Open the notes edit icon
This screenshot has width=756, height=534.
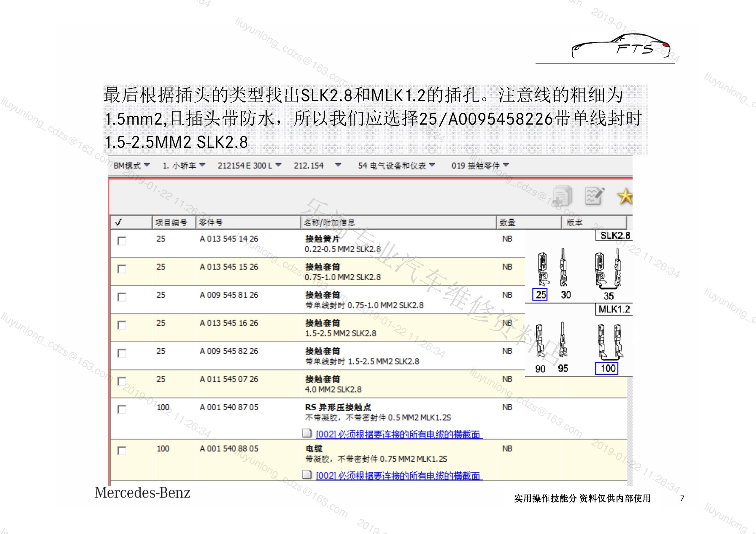(x=594, y=196)
